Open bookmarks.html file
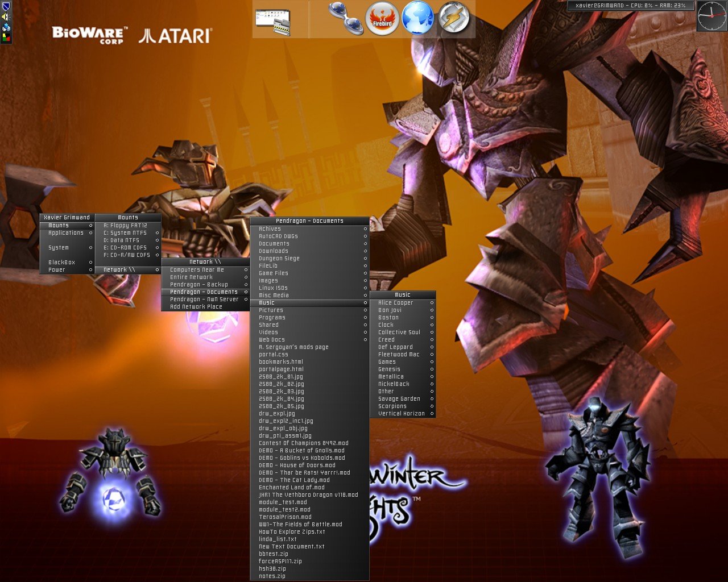728x582 pixels. 309,362
